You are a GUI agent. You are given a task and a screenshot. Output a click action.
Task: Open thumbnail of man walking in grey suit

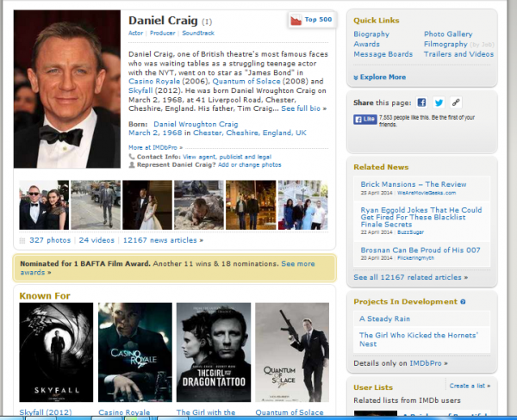click(x=96, y=205)
